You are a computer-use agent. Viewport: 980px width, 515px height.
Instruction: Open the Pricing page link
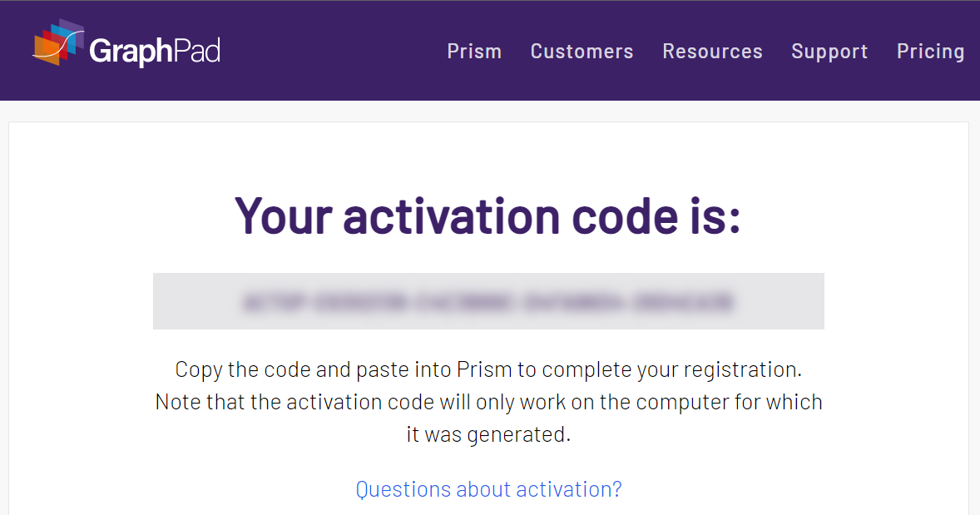[931, 52]
